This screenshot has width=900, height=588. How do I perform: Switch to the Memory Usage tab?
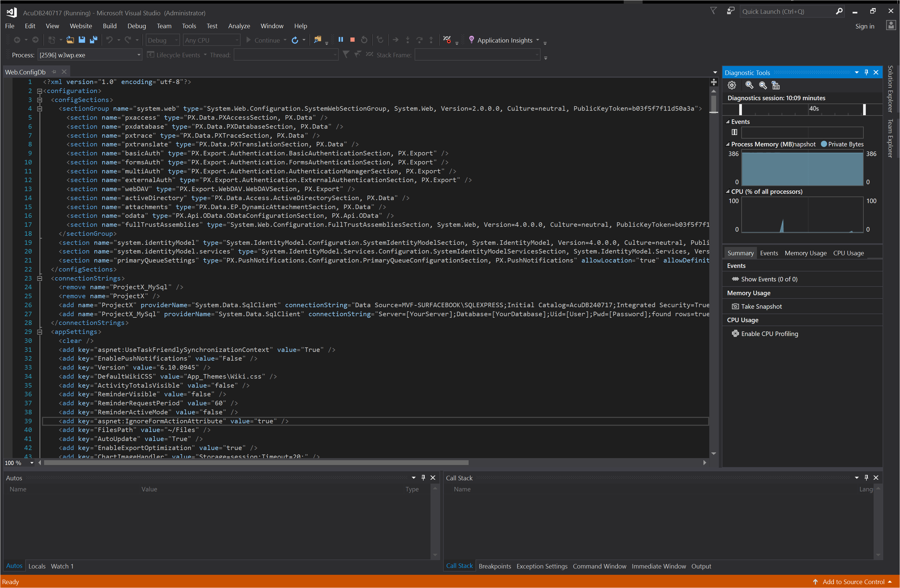point(805,253)
